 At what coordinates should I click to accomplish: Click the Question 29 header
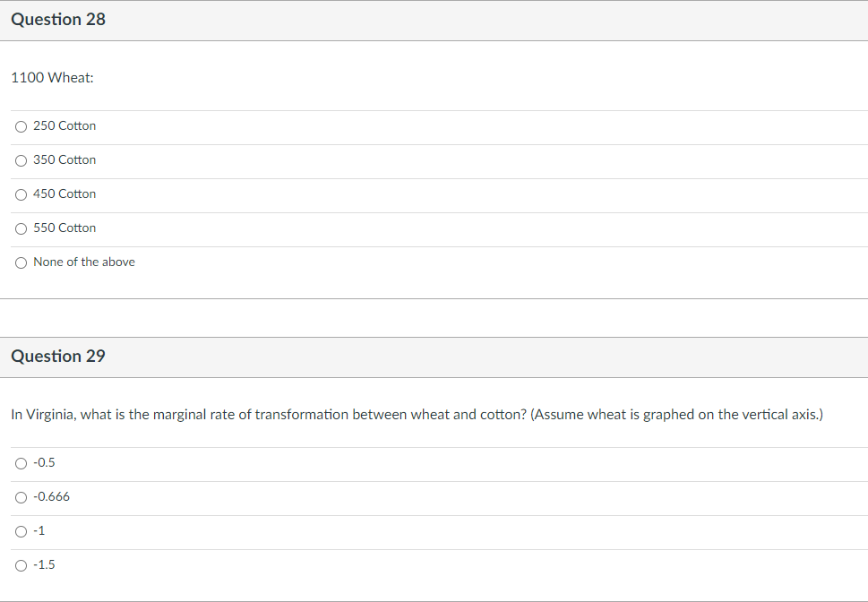(57, 357)
